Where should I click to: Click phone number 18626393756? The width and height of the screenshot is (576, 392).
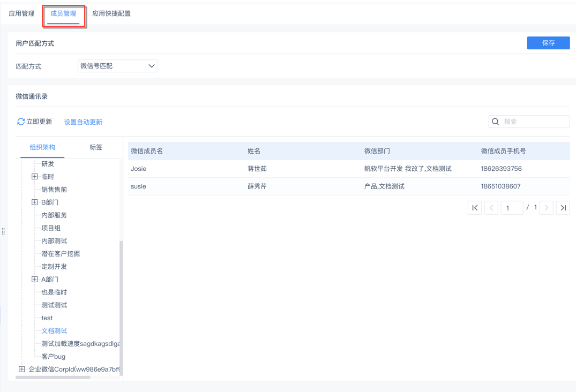502,169
